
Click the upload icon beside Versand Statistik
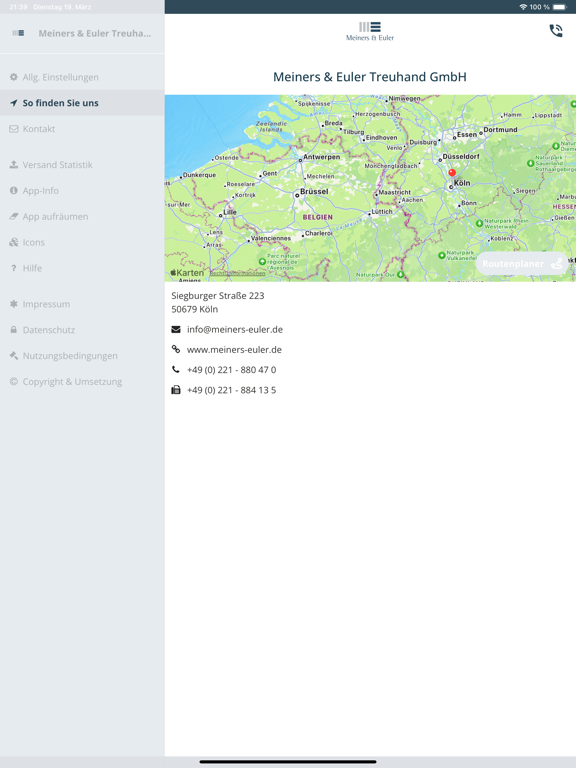(14, 165)
